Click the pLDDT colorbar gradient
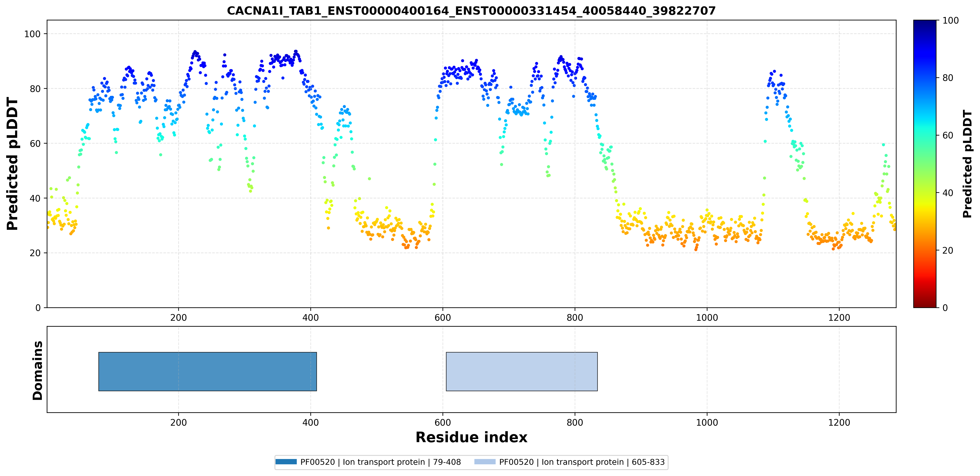 pyautogui.click(x=925, y=164)
